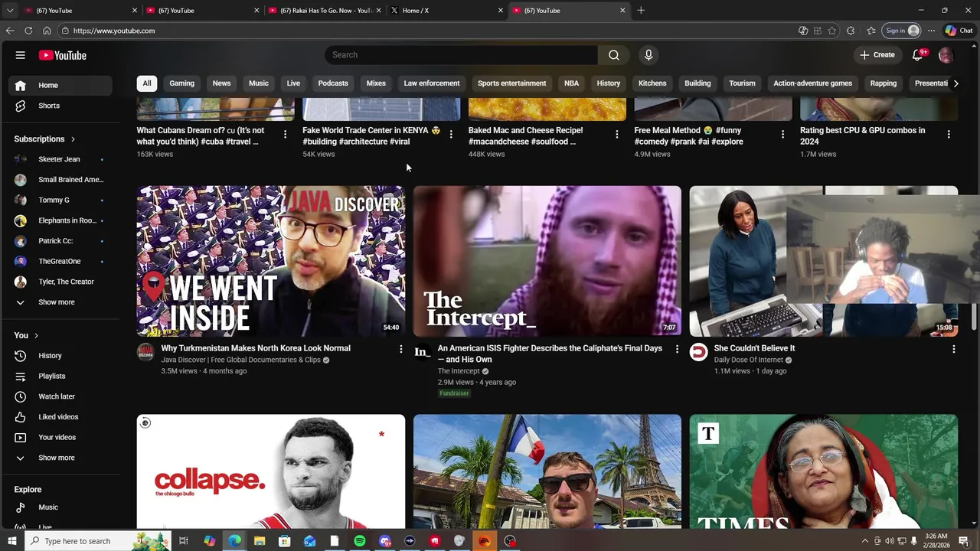The height and width of the screenshot is (551, 980).
Task: Select the Action-adventure games chip
Action: [812, 83]
